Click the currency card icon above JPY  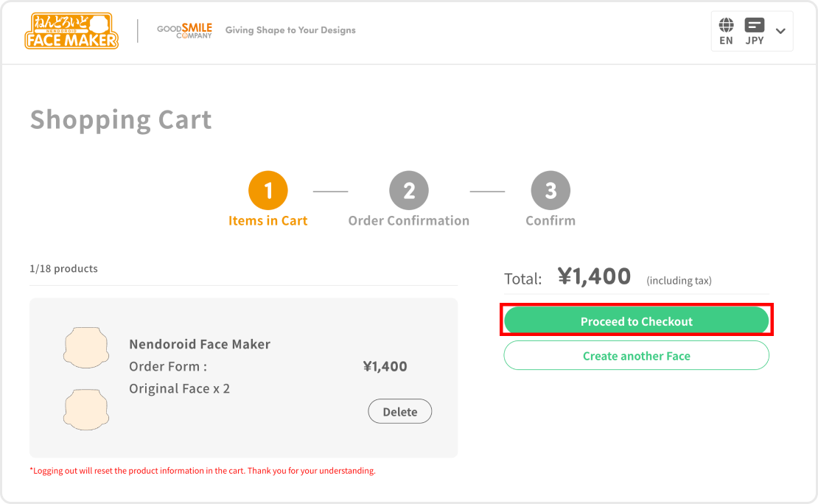[755, 25]
